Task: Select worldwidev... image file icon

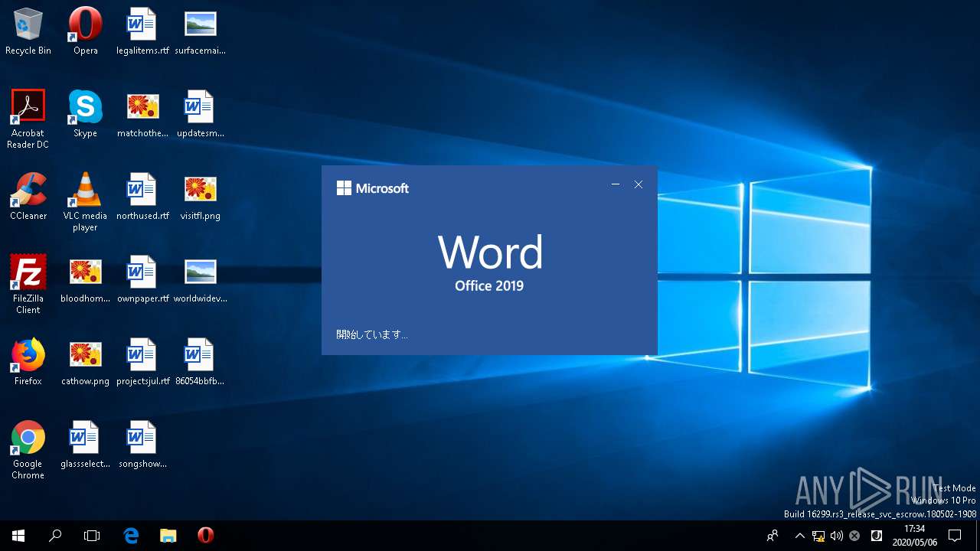Action: tap(200, 279)
